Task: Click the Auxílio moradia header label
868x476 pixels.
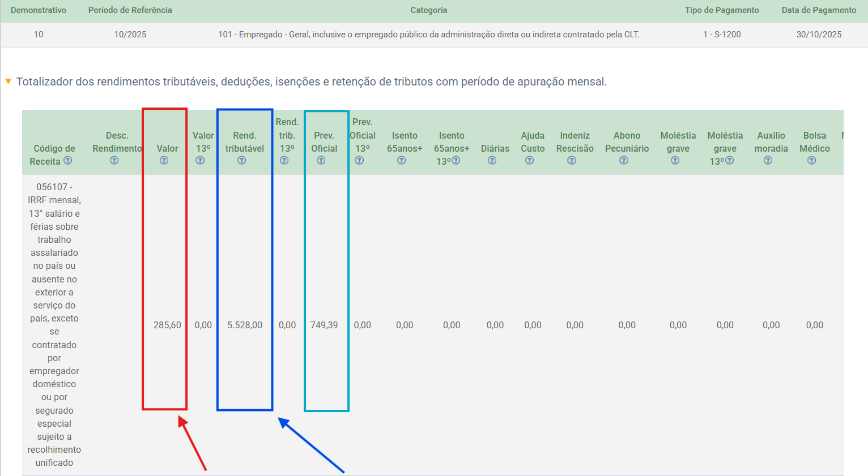Action: pos(771,142)
